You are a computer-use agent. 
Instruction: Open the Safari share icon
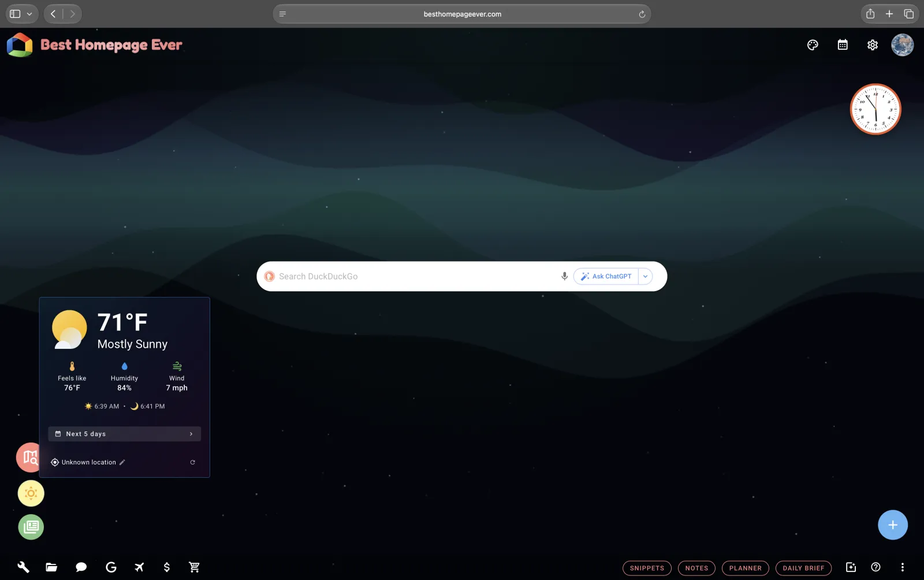coord(870,14)
